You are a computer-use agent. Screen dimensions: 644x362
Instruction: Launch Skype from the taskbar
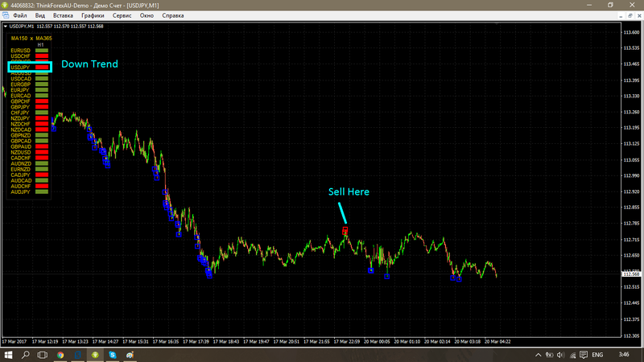point(113,355)
